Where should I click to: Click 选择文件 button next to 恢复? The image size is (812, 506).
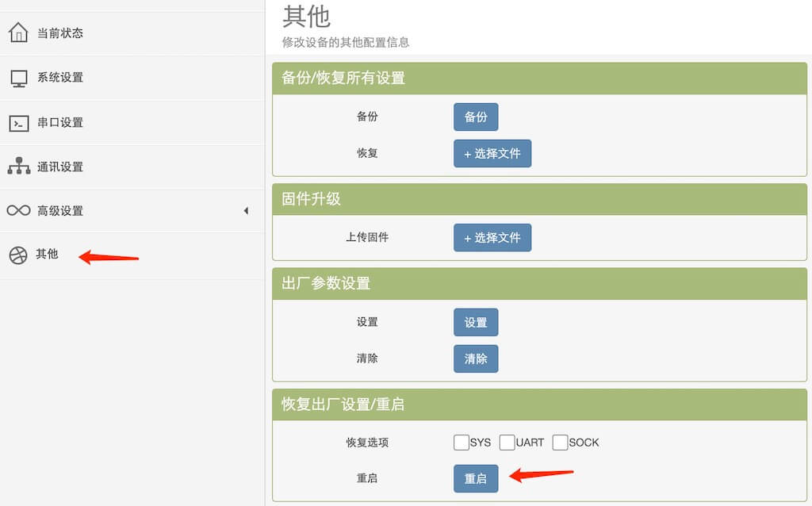click(492, 154)
